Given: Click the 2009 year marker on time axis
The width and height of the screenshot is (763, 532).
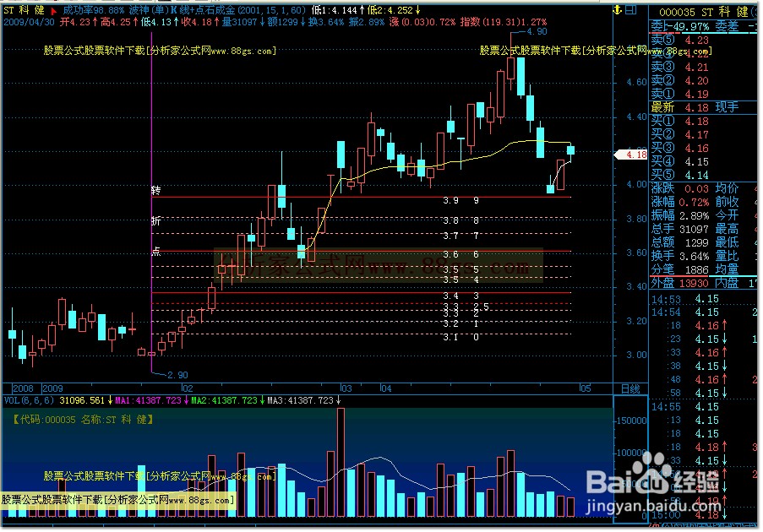Looking at the screenshot, I should (52, 389).
